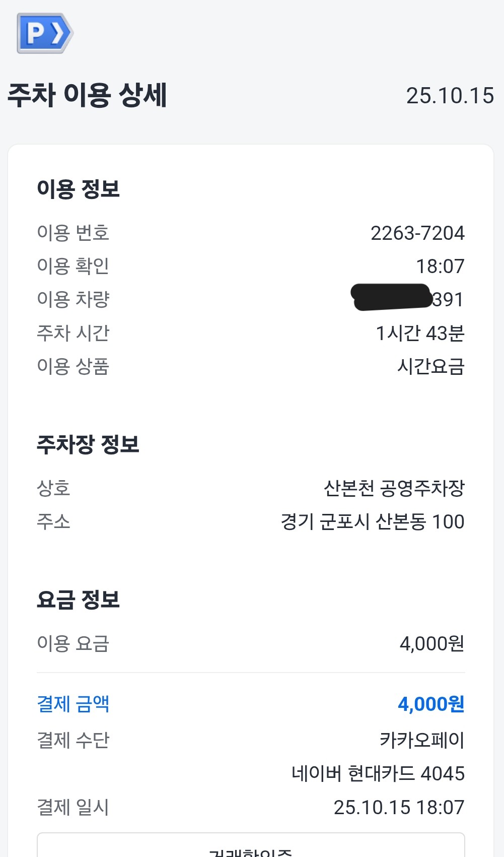Tap the 주차장 정보 section heading
The height and width of the screenshot is (857, 504).
point(88,444)
